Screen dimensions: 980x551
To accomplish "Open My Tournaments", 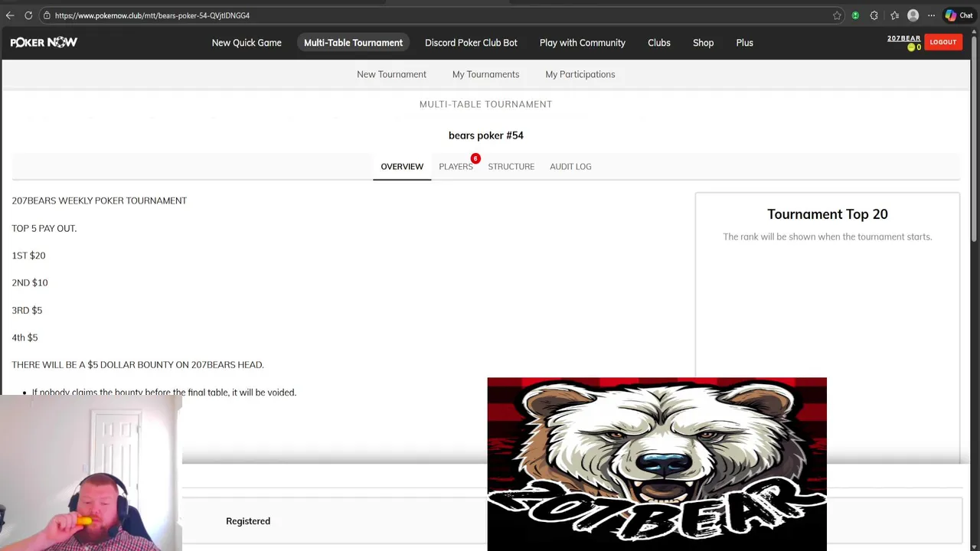I will tap(485, 74).
